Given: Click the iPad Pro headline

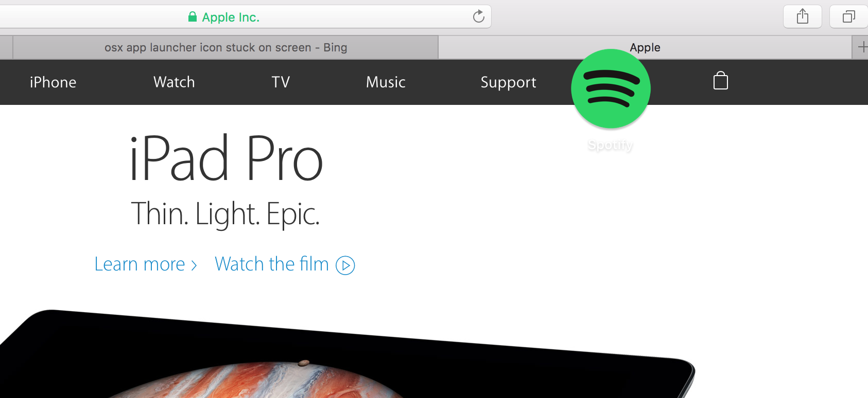Looking at the screenshot, I should (226, 157).
